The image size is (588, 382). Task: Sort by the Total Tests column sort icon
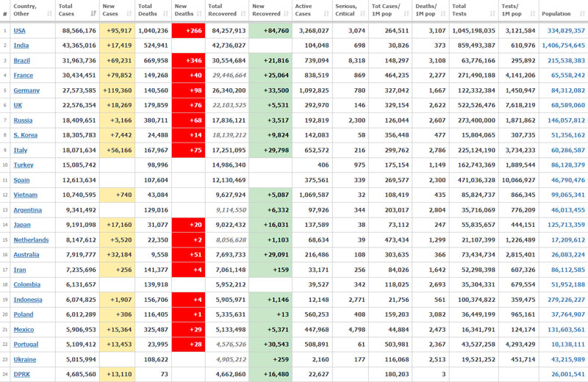(x=492, y=14)
